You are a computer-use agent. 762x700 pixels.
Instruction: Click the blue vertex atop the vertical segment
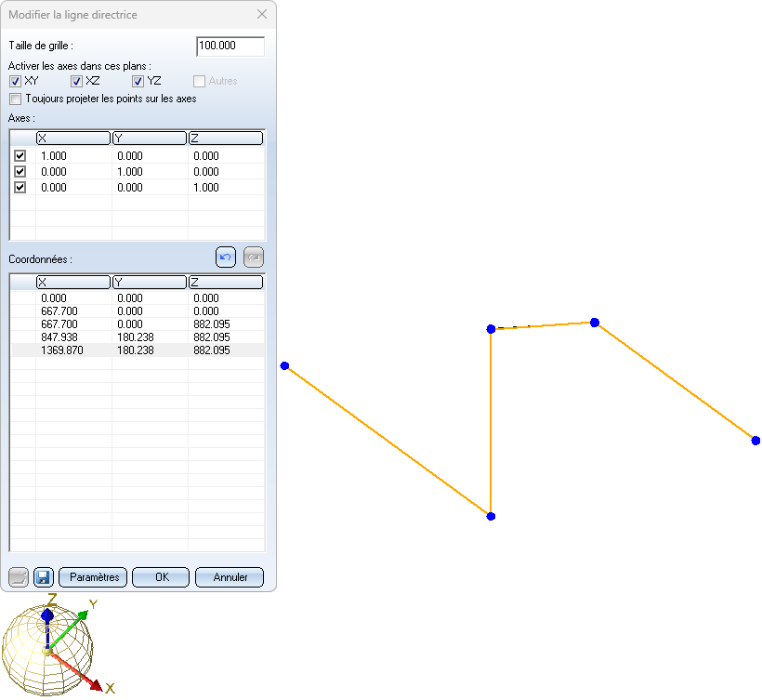coord(491,329)
